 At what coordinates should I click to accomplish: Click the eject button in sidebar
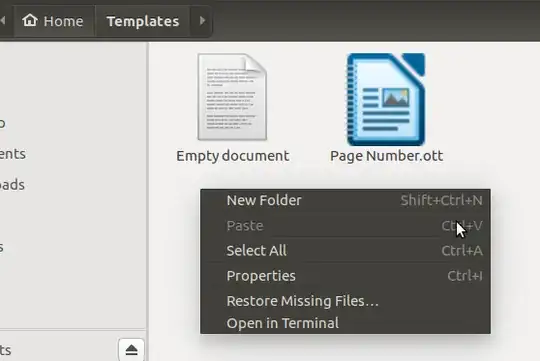pyautogui.click(x=131, y=350)
